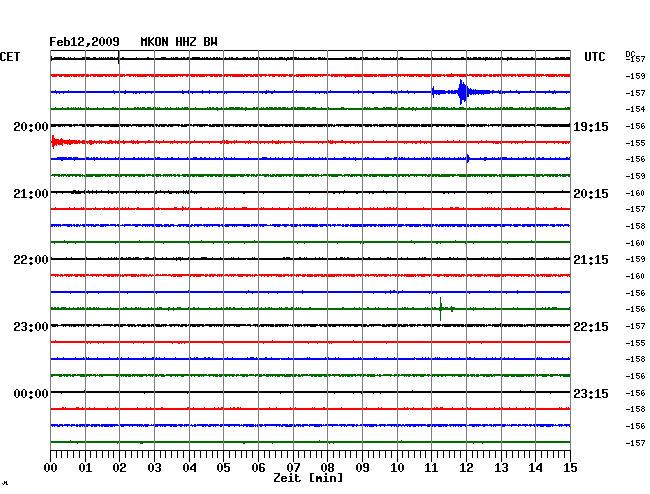Select the 20:00 CET time label
Screen dimensions: 650x494
[x=31, y=126]
